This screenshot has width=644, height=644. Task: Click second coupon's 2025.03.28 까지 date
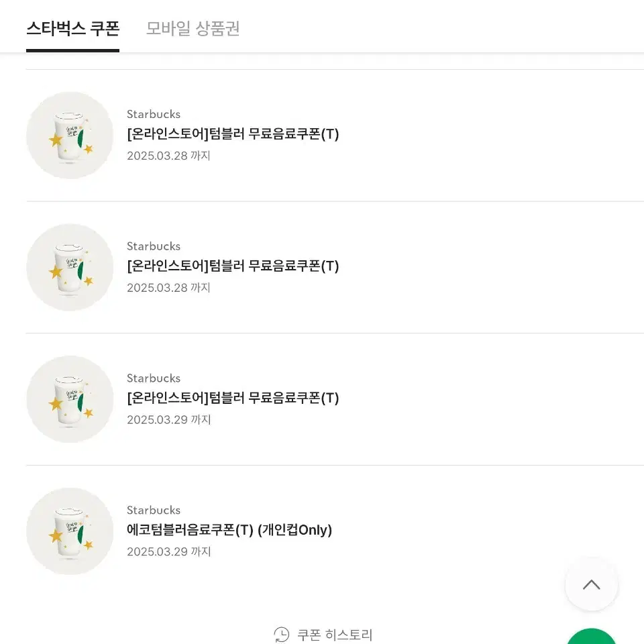click(x=168, y=288)
